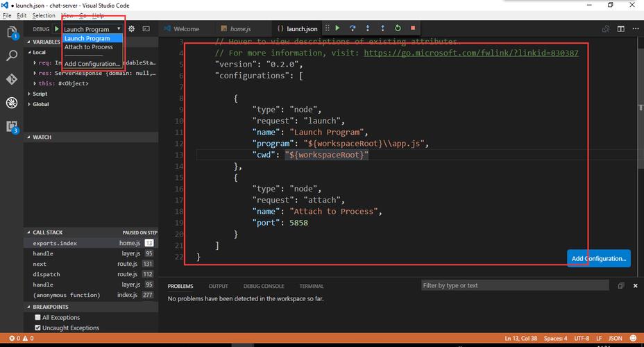Viewport: 644px width, 347px height.
Task: Switch to the launch.json tab
Action: tap(297, 28)
